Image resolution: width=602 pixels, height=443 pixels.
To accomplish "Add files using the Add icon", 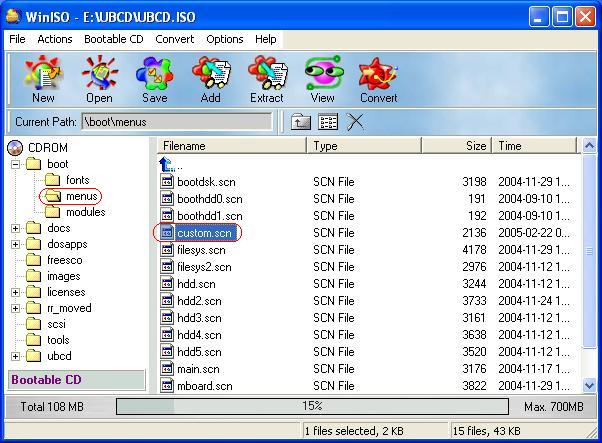I will [210, 79].
